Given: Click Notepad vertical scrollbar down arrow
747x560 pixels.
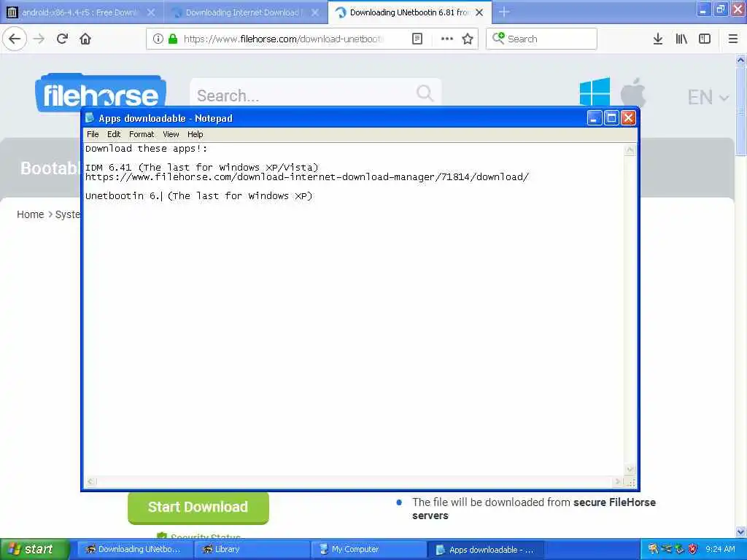Looking at the screenshot, I should point(630,469).
